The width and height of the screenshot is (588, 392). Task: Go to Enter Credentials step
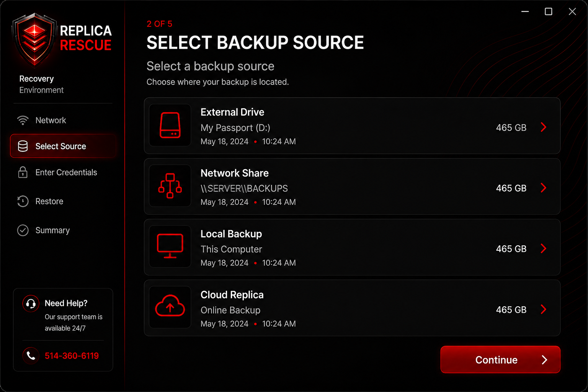(x=63, y=172)
